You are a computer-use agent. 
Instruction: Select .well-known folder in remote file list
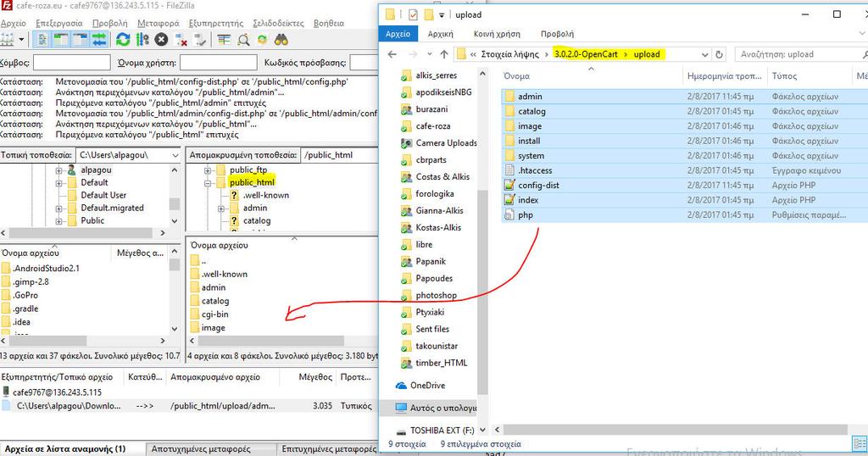(x=224, y=274)
